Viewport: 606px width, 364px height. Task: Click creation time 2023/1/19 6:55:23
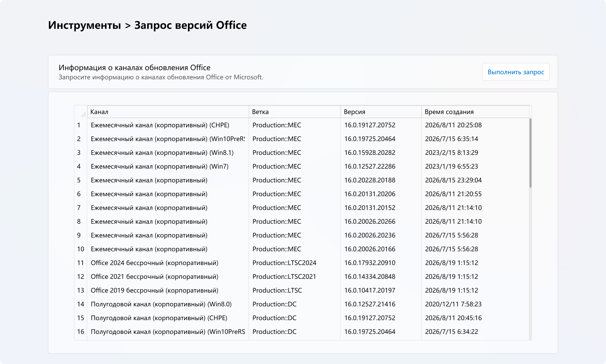pos(475,166)
